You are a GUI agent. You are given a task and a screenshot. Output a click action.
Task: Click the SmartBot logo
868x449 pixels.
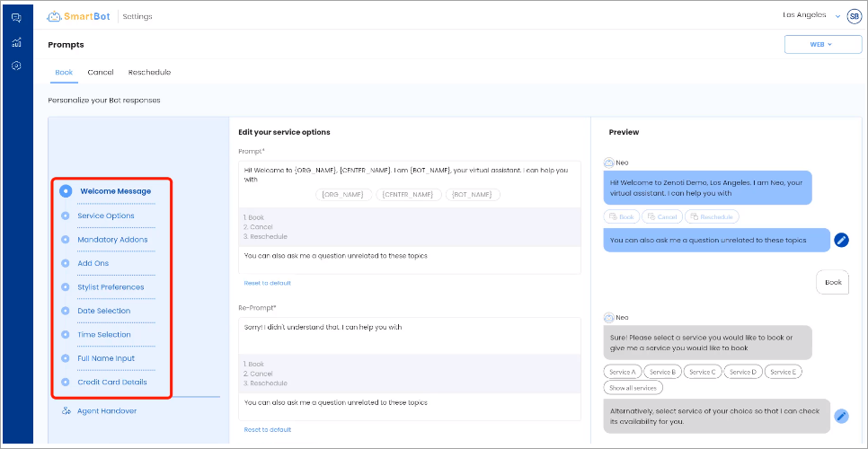pyautogui.click(x=80, y=16)
